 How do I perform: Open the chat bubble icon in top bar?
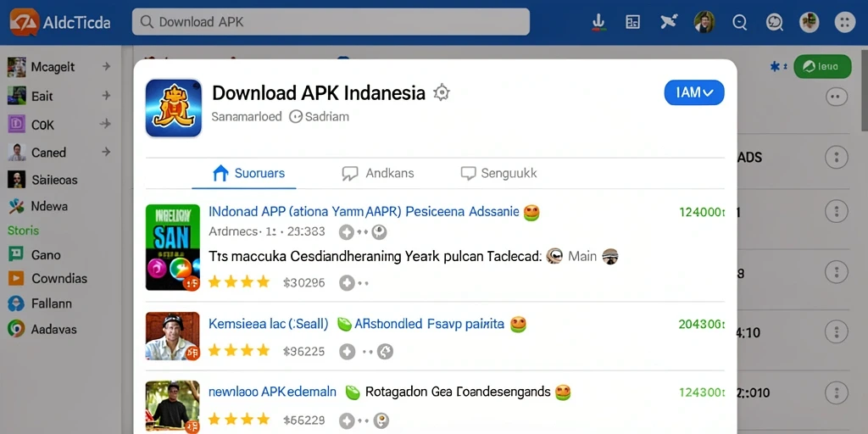(774, 22)
